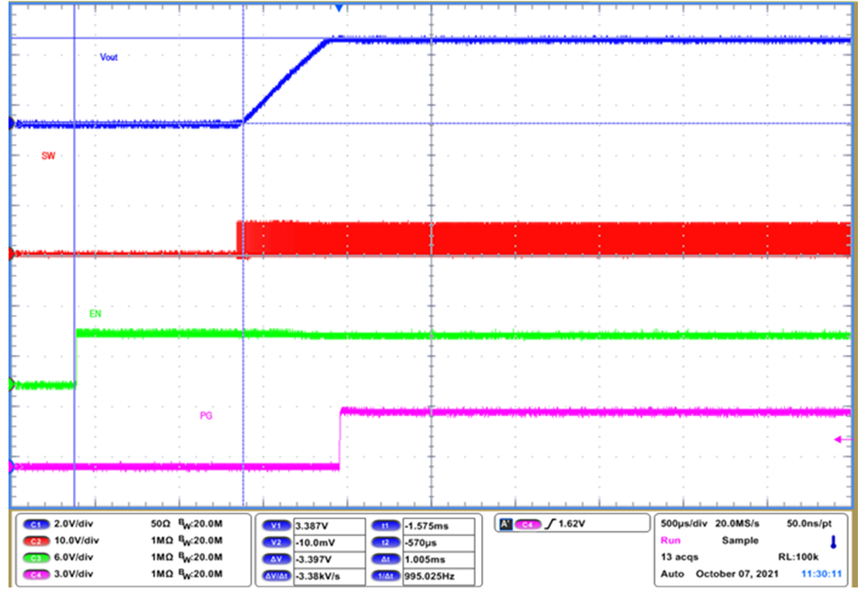Select the C3 channel badge
The image size is (868, 589).
[37, 556]
